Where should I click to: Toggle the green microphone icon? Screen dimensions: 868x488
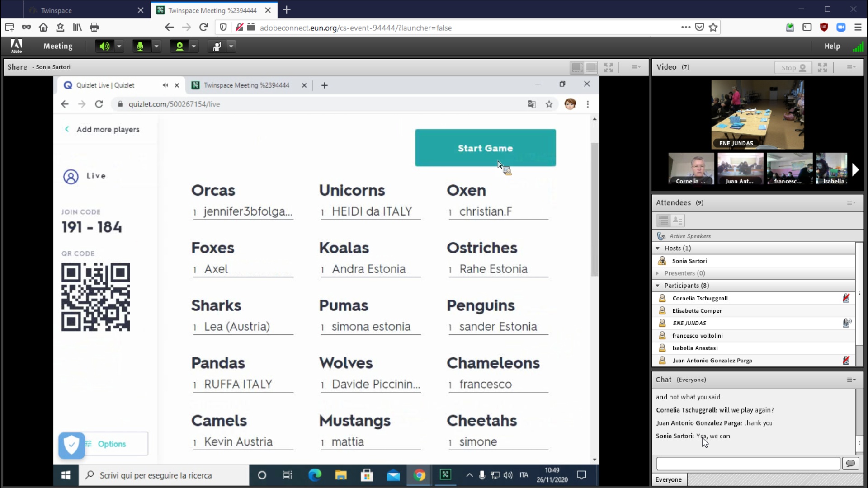coord(140,46)
